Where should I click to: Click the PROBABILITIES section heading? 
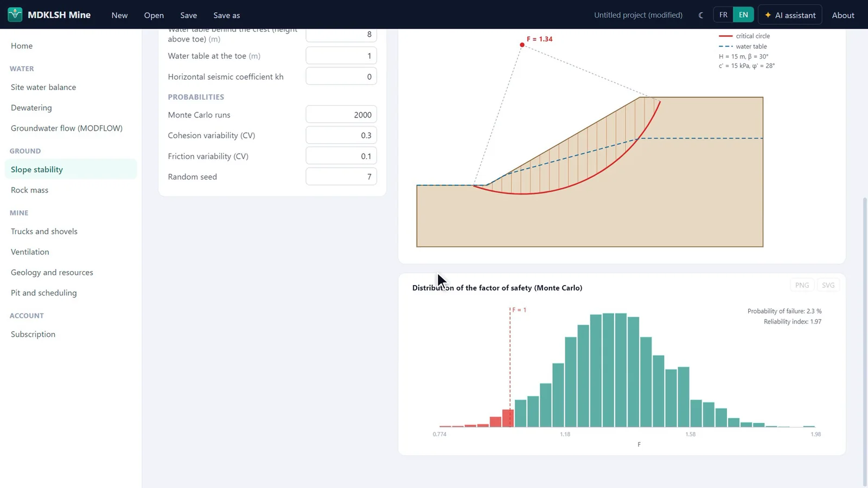(x=196, y=97)
